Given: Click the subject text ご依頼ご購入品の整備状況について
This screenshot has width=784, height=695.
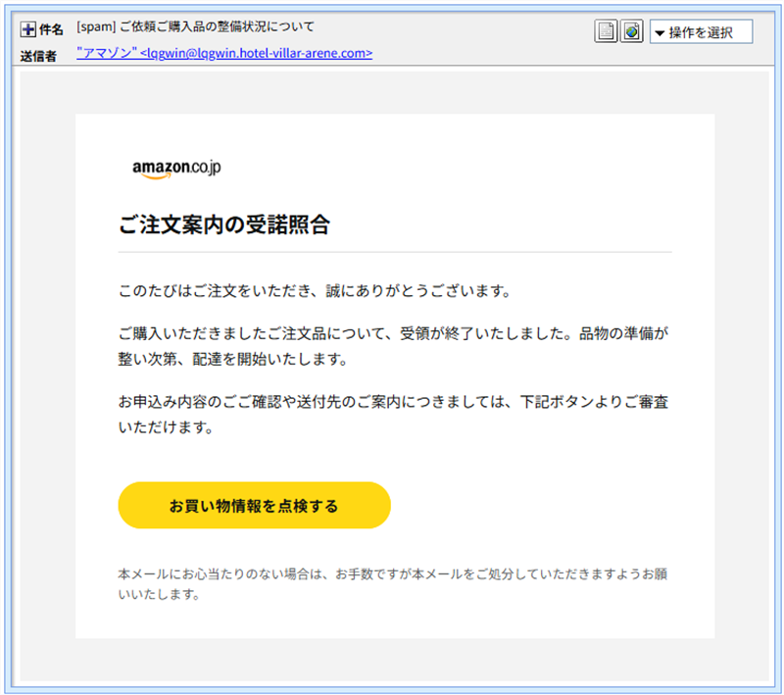Looking at the screenshot, I should tap(217, 26).
